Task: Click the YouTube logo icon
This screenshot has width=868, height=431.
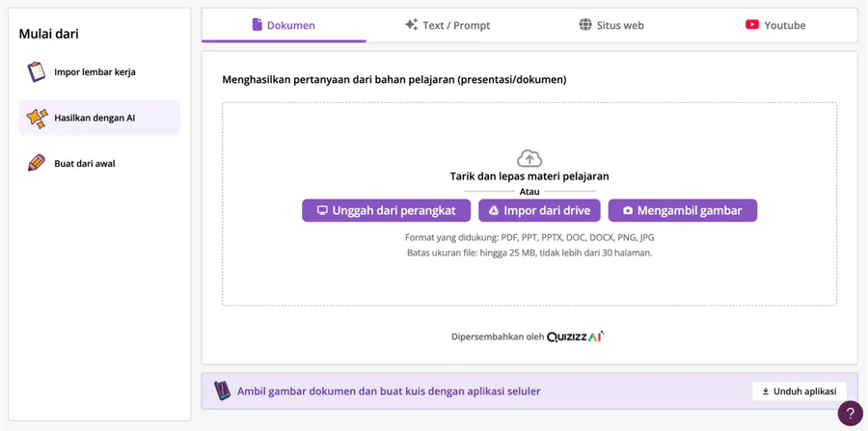Action: tap(752, 25)
